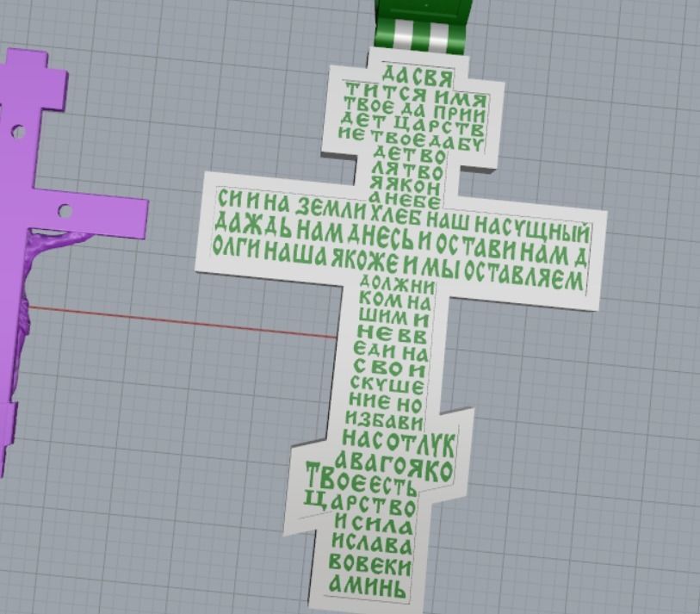
Task: Click the engraved line ВОВЕКИ
Action: [369, 565]
